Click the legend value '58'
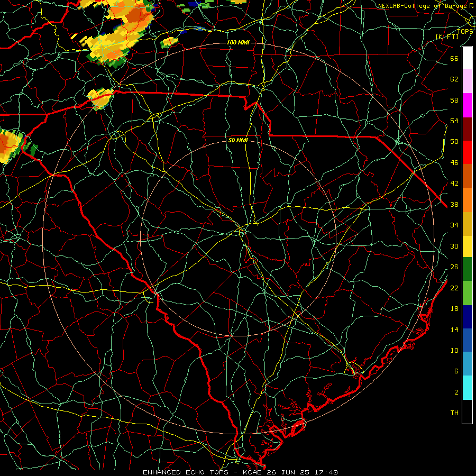 pyautogui.click(x=454, y=100)
